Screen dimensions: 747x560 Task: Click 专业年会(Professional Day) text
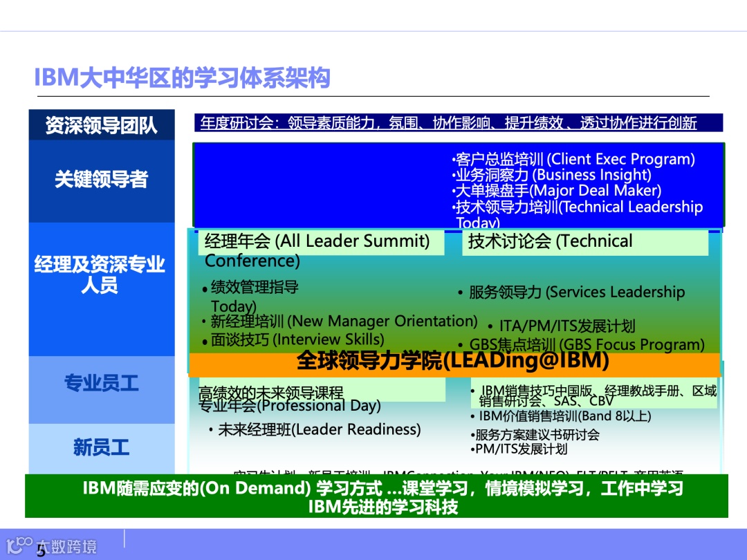click(290, 406)
